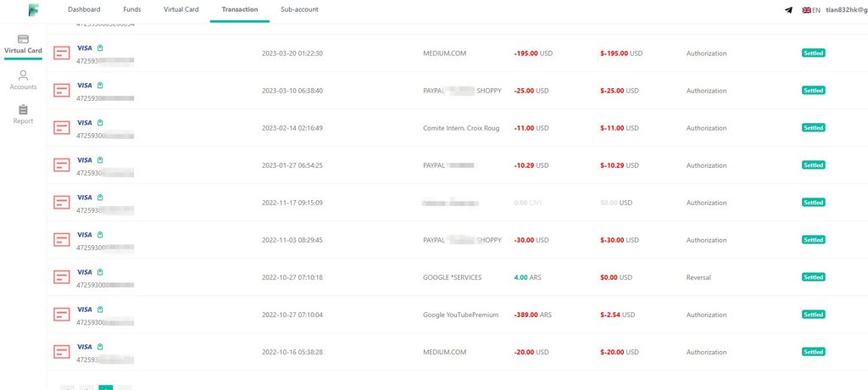Switch to Virtual Card in the top navigation

pos(181,9)
